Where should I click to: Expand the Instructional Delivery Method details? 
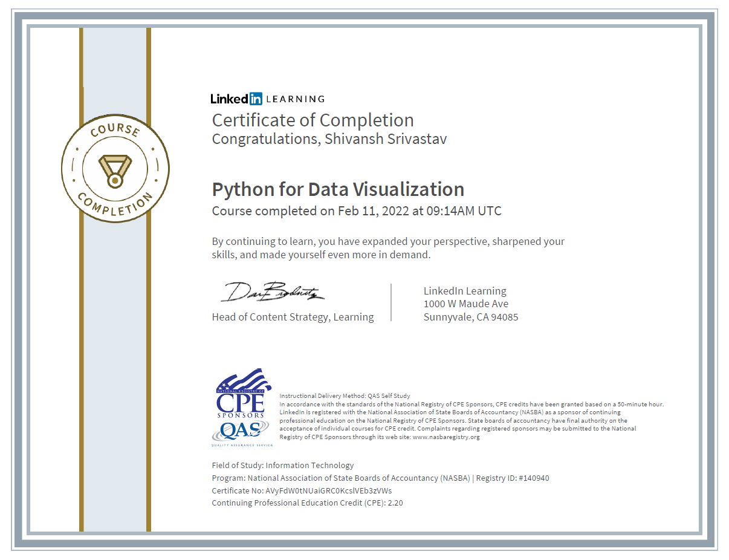(345, 396)
